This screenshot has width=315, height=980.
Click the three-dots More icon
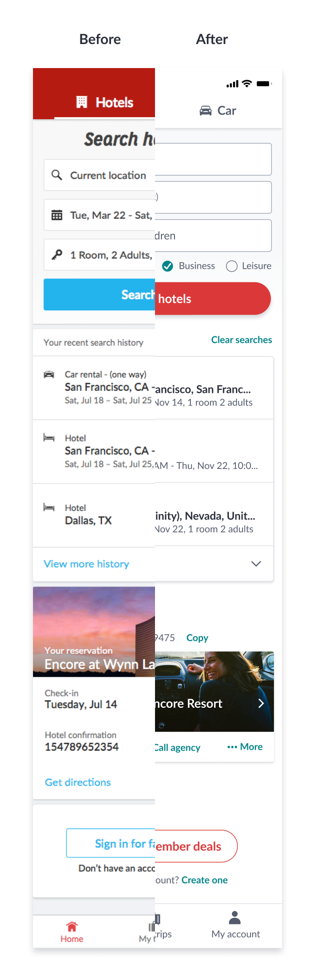(x=232, y=747)
